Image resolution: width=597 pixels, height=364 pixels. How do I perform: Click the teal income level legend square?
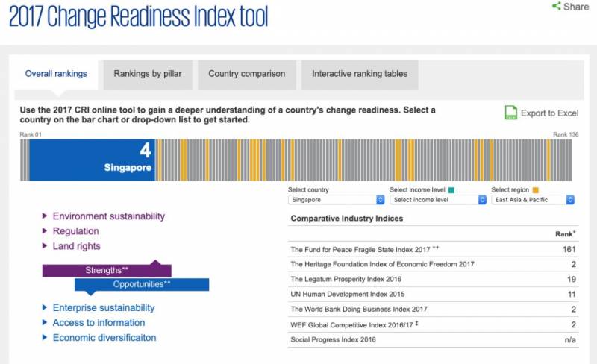pos(453,190)
